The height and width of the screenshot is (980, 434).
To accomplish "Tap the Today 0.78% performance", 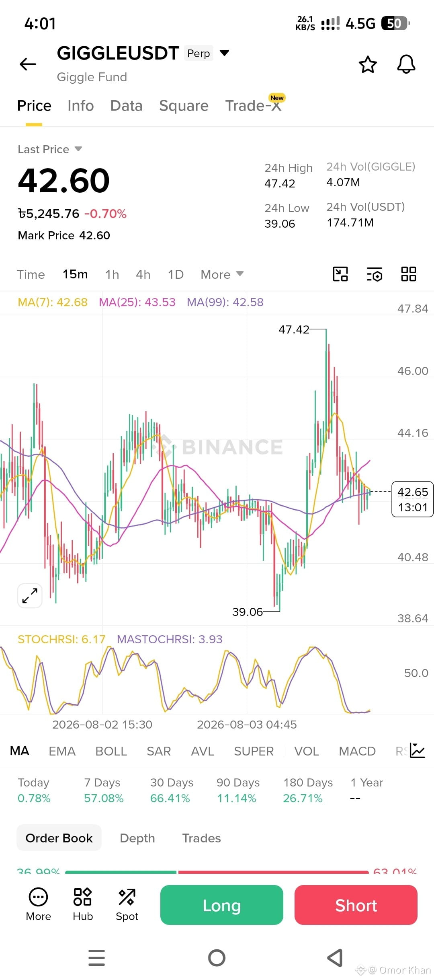I will point(34,790).
